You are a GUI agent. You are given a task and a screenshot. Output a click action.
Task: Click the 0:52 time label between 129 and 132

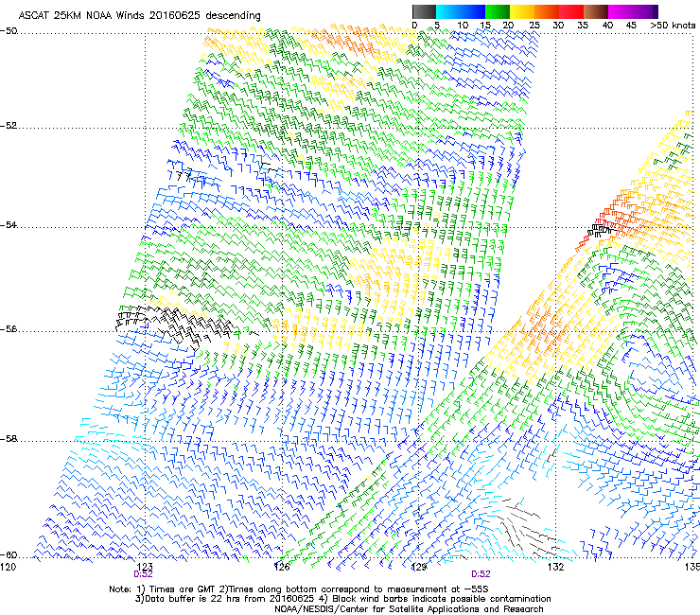[481, 574]
